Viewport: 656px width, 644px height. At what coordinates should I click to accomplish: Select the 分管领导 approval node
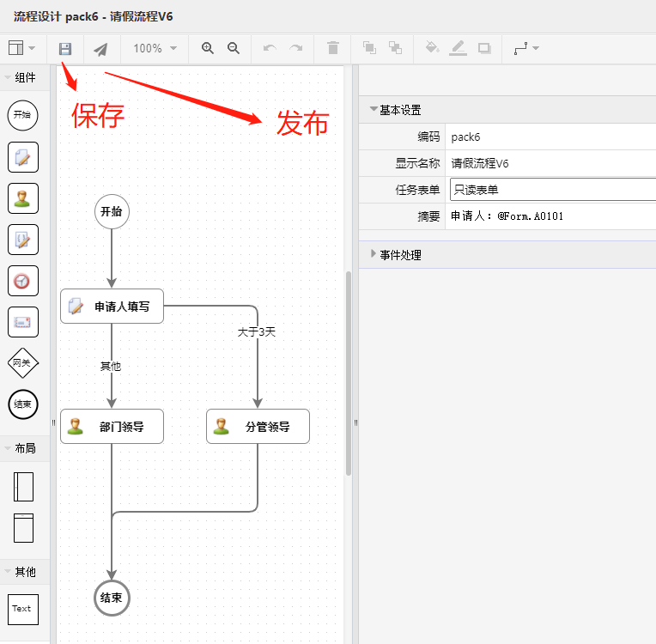(258, 427)
